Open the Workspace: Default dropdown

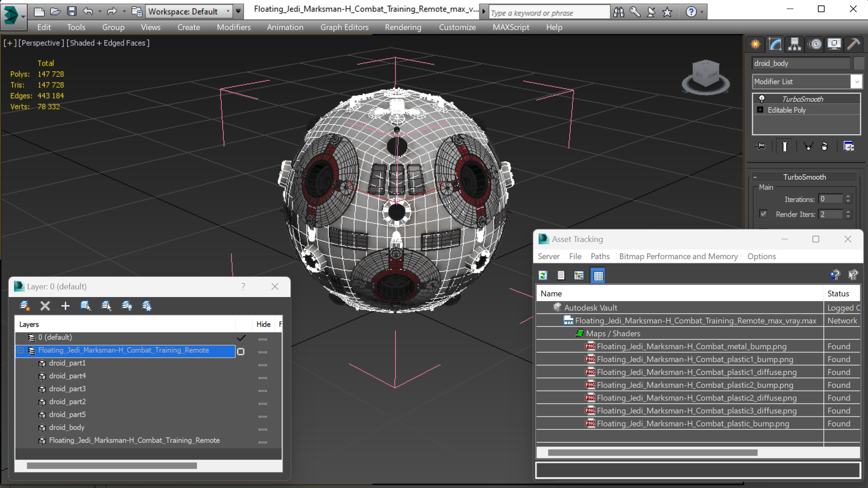pyautogui.click(x=189, y=11)
